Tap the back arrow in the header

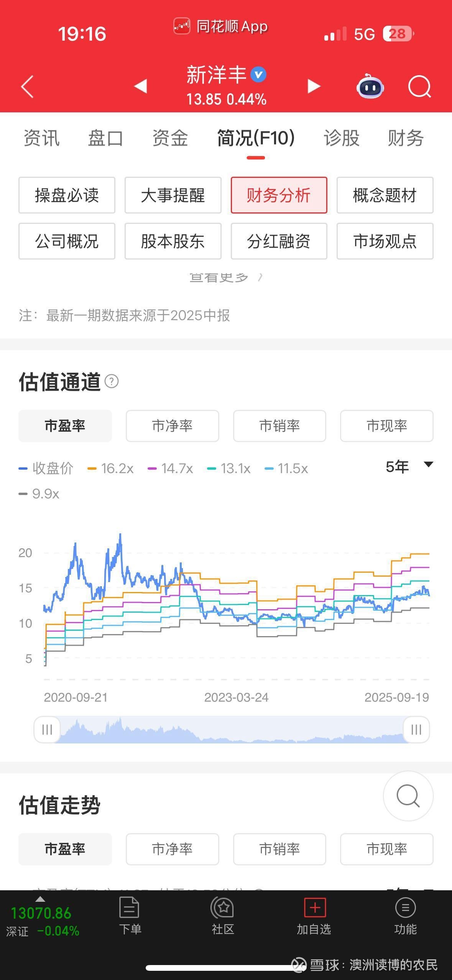(x=27, y=87)
